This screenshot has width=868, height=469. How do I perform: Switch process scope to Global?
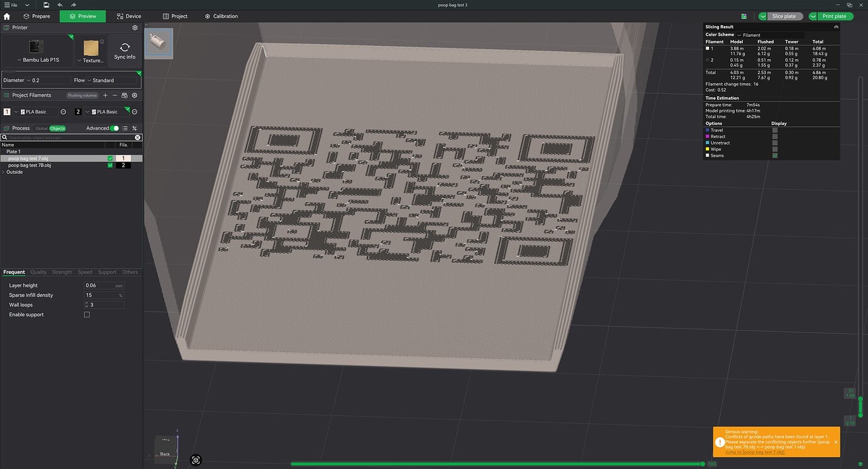tap(41, 128)
